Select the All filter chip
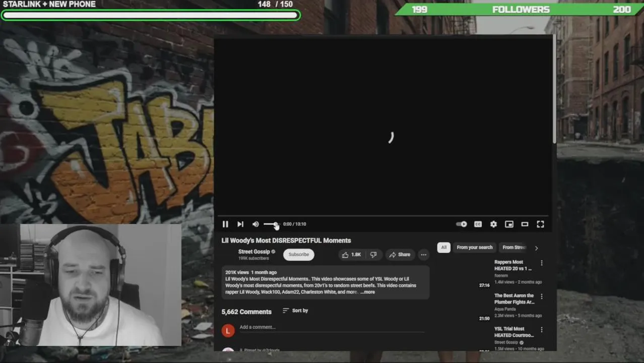This screenshot has width=644, height=363. click(443, 248)
